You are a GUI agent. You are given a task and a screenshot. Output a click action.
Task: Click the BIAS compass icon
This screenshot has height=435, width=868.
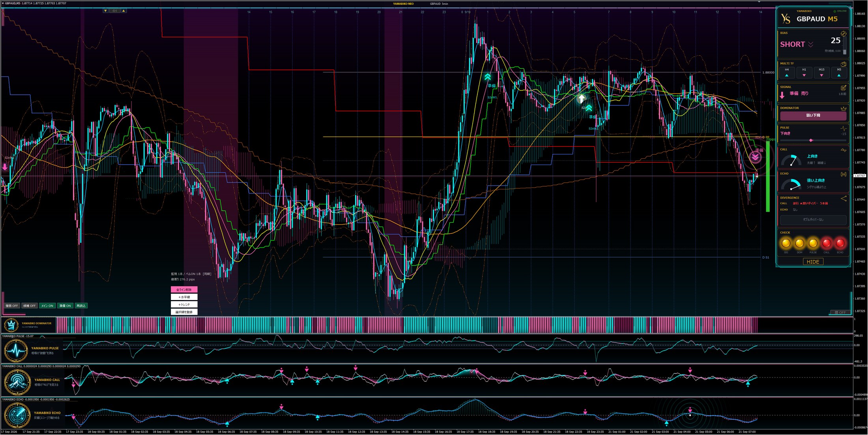(844, 34)
